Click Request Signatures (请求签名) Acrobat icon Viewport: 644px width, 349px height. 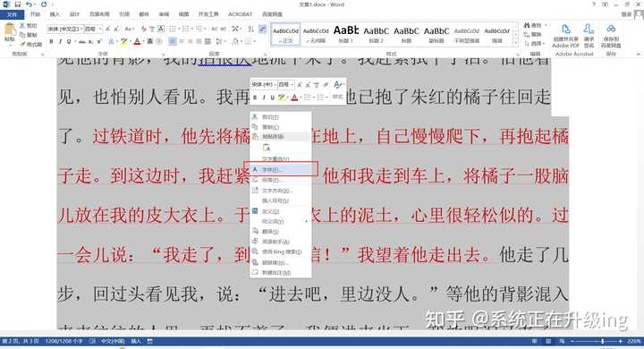point(589,36)
